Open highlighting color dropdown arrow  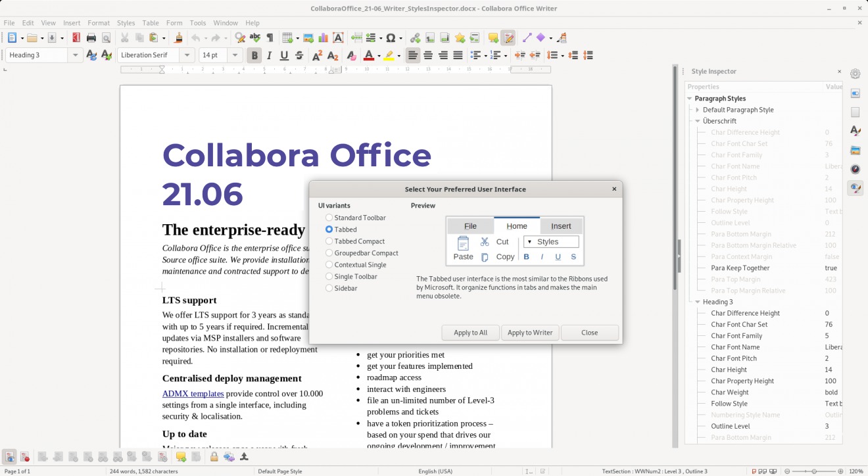pyautogui.click(x=399, y=56)
